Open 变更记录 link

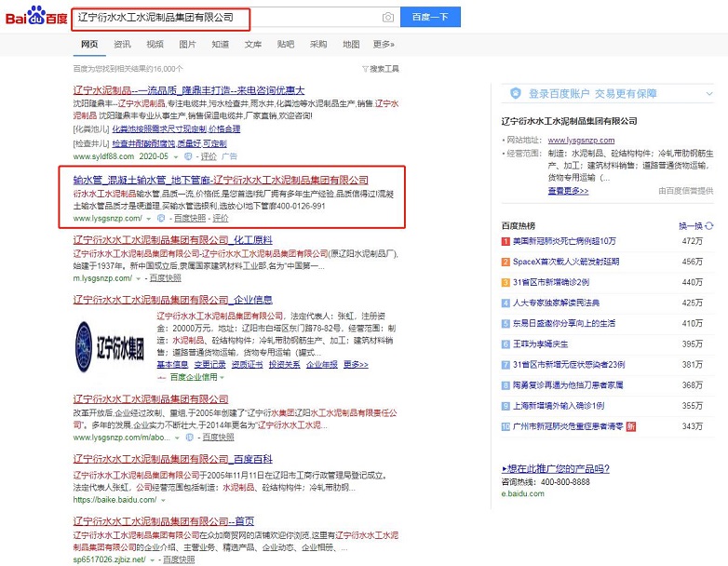coord(209,365)
